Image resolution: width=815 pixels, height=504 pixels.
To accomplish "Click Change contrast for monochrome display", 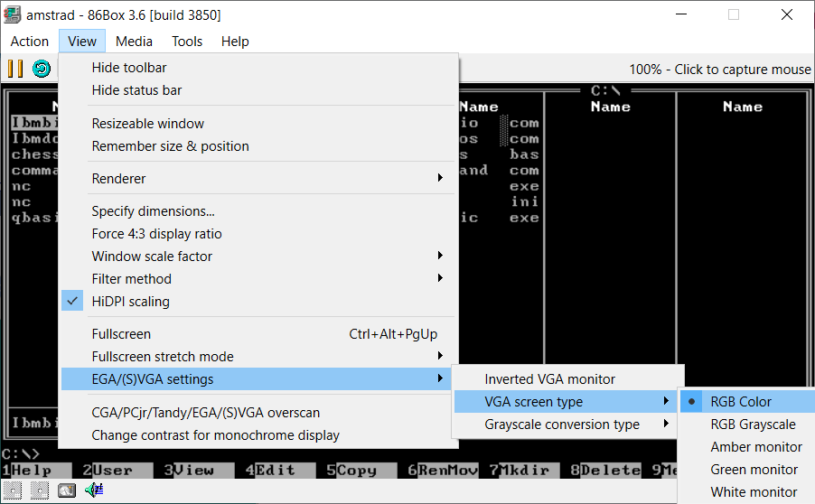I will [x=258, y=434].
